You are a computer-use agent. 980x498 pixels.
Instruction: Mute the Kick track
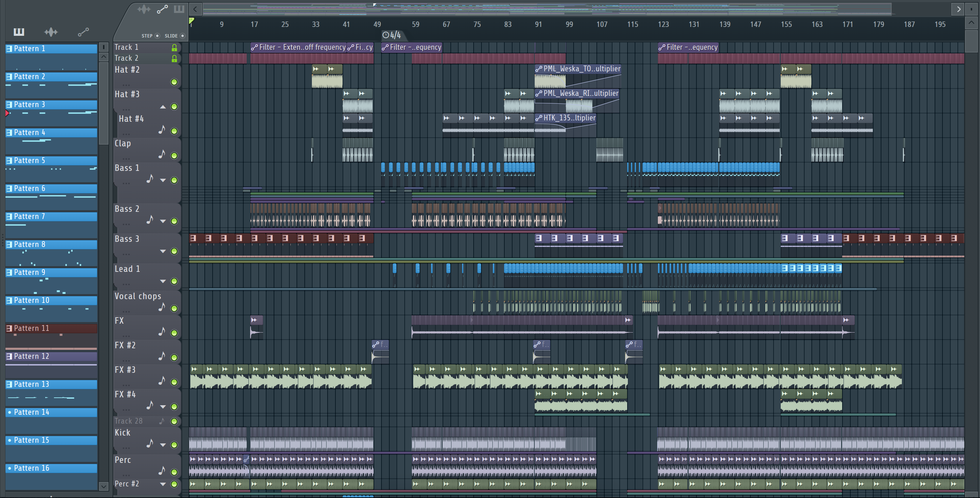coord(174,445)
